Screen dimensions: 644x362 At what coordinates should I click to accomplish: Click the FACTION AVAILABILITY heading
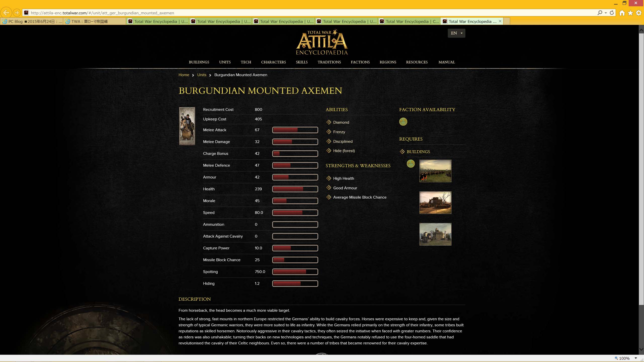click(427, 110)
